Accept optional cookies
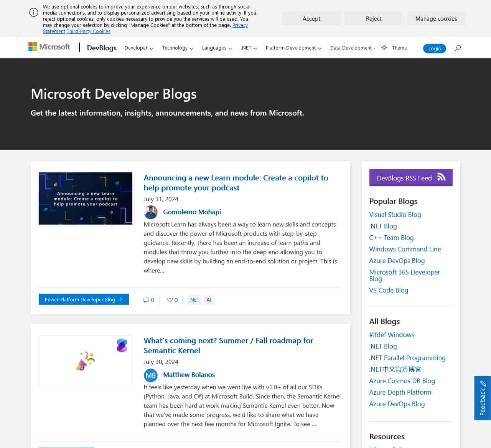The image size is (491, 448). pyautogui.click(x=311, y=18)
